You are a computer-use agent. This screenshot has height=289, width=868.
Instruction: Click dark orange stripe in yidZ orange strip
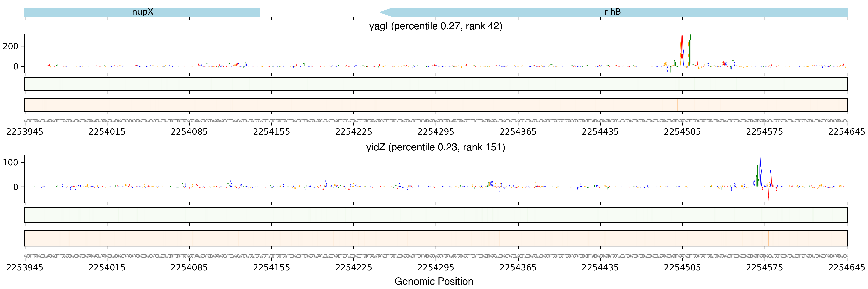(x=768, y=238)
